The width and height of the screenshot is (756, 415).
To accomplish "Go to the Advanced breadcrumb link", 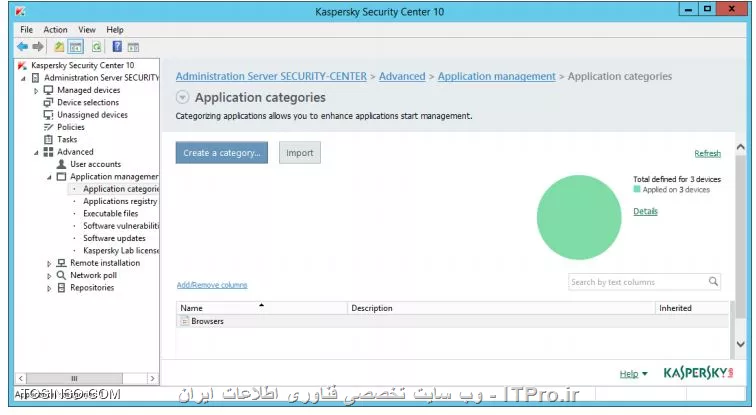I will coord(402,76).
